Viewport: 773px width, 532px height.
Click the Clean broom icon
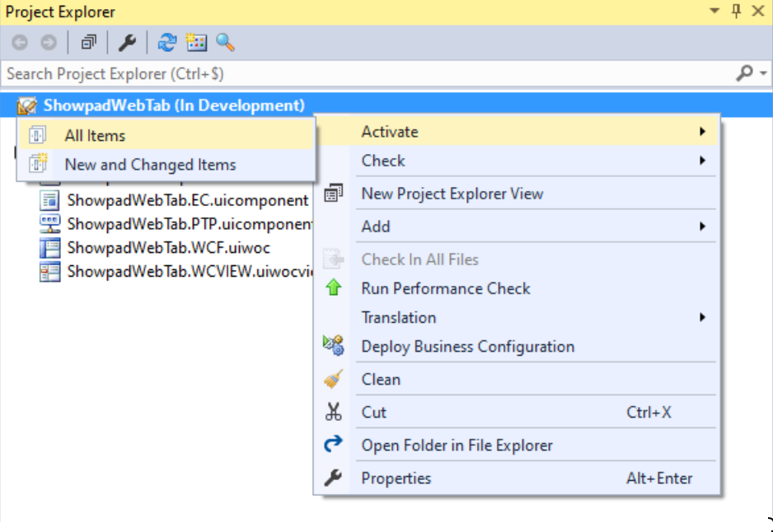[x=333, y=380]
